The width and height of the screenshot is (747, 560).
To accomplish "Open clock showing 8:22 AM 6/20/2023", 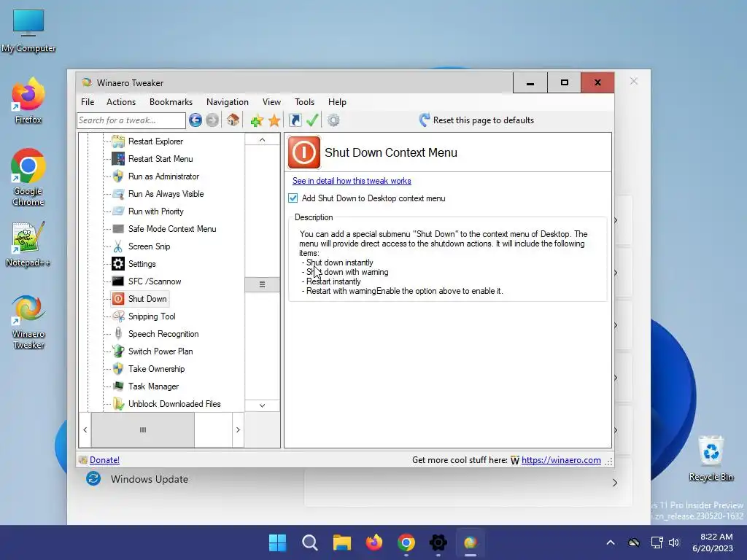I will (x=712, y=542).
